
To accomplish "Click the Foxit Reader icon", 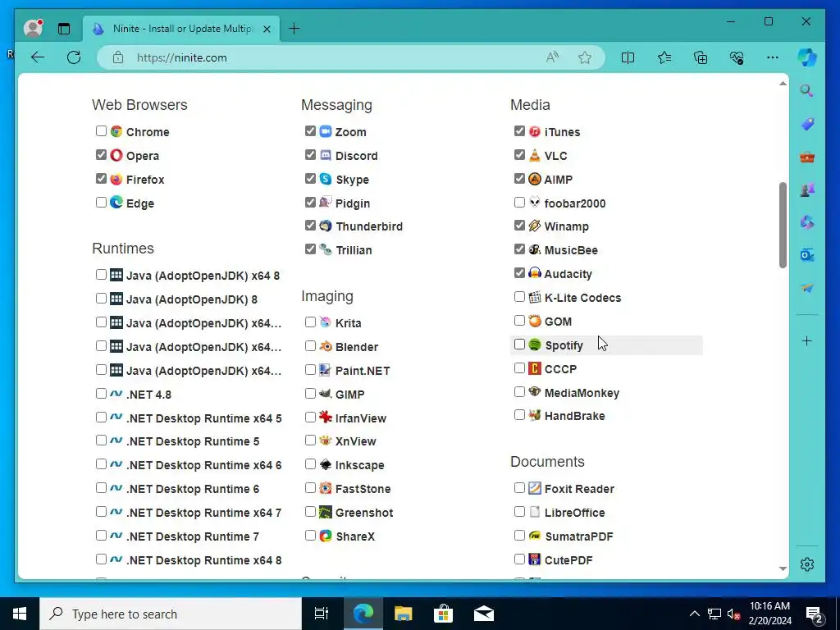I will (534, 488).
